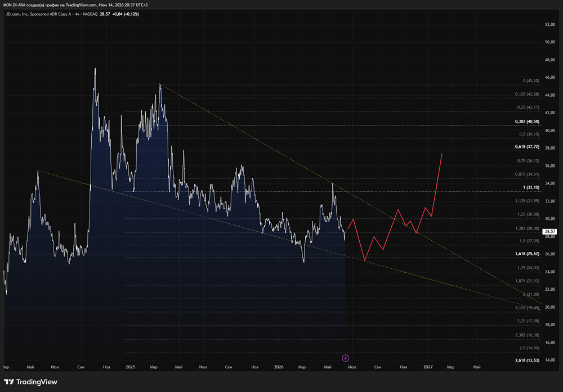Click the 52,00 price axis label
Screen dimensions: 563x392
[550, 24]
